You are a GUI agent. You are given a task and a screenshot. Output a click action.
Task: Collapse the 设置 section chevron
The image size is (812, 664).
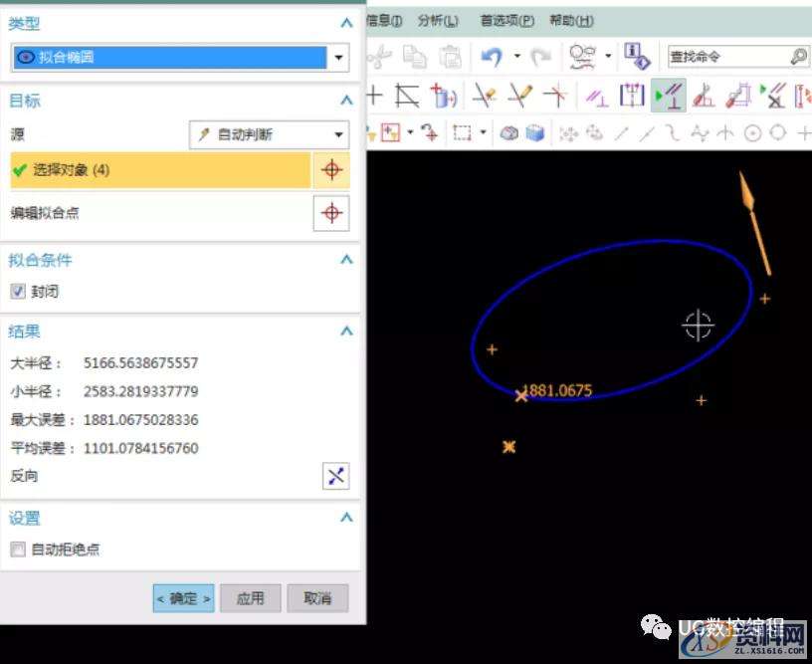tap(346, 517)
